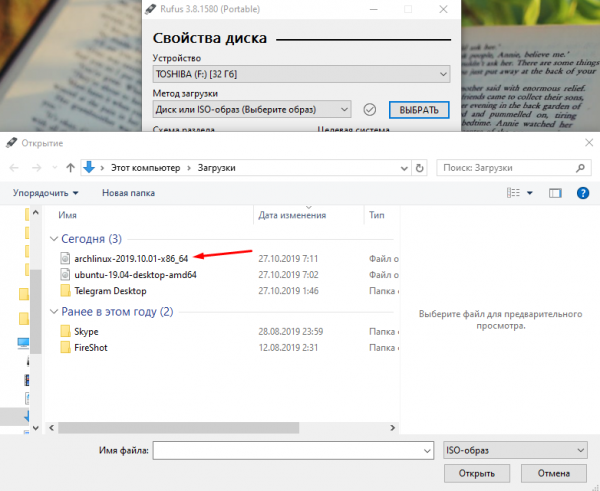Select the ubuntu-19.04-desktop-amd64 file
Viewport: 600px width, 491px height.
coord(135,275)
